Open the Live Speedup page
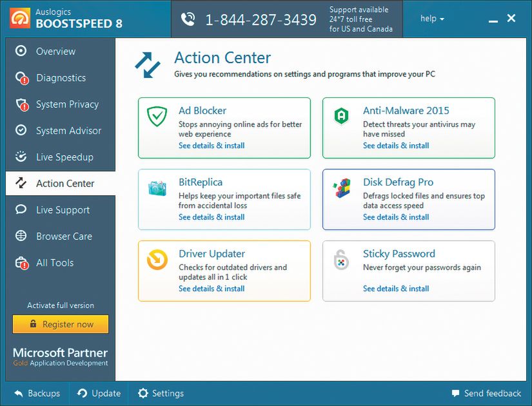This screenshot has width=532, height=406. click(x=61, y=157)
